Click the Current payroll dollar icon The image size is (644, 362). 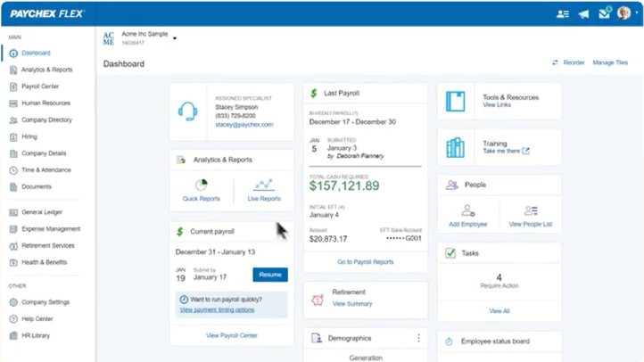tap(180, 232)
